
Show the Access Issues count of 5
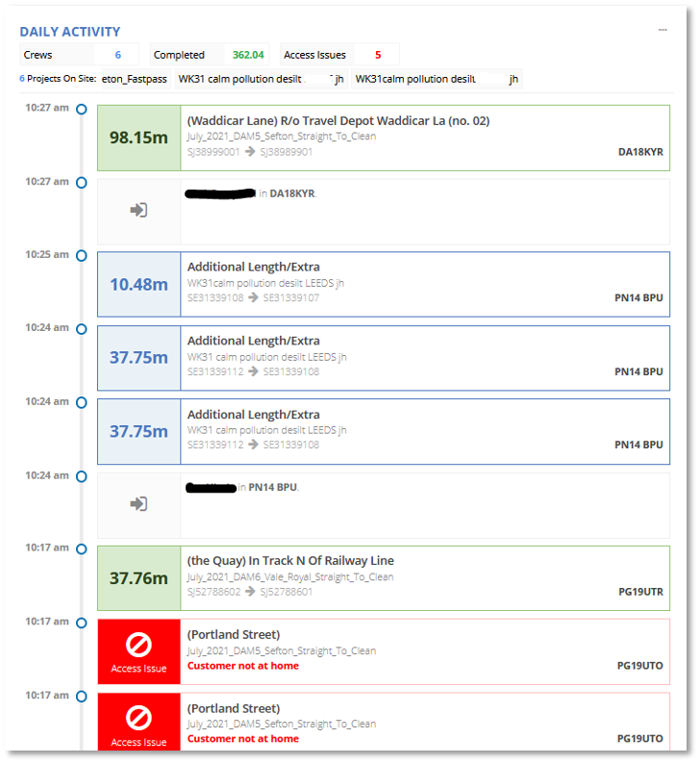(x=337, y=55)
